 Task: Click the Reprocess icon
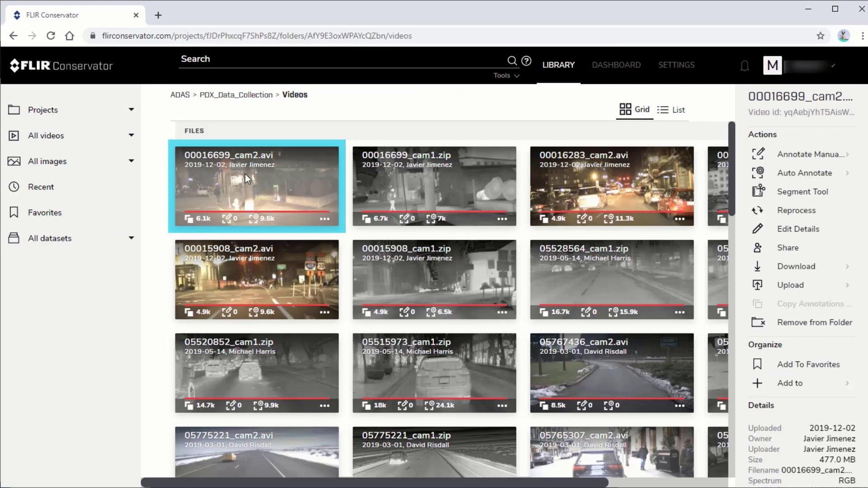758,210
